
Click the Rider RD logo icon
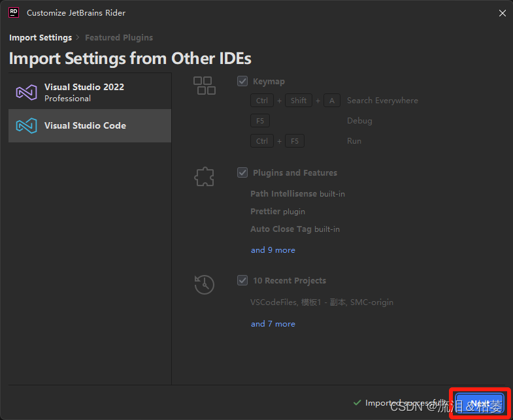coord(14,13)
